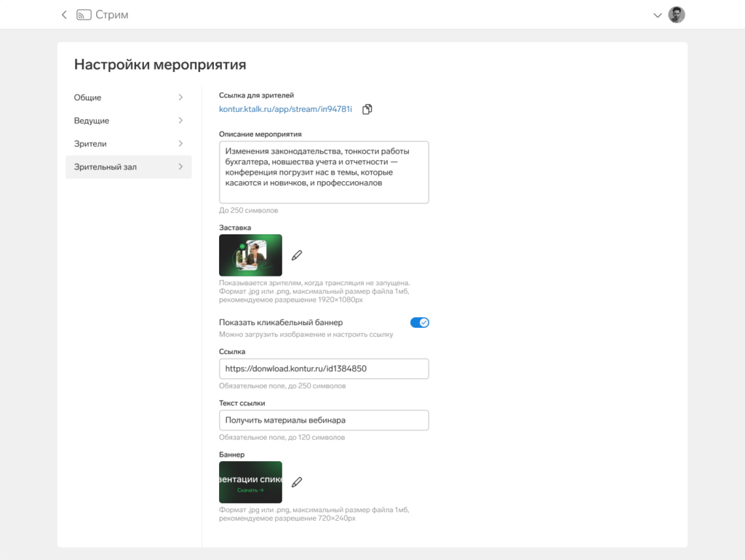
Task: Click the Баннер image thumbnail
Action: (250, 482)
